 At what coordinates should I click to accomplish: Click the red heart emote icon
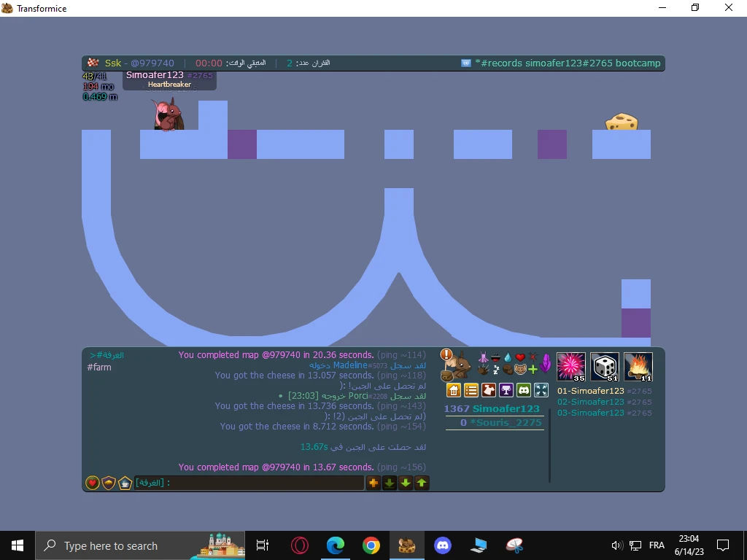(520, 357)
